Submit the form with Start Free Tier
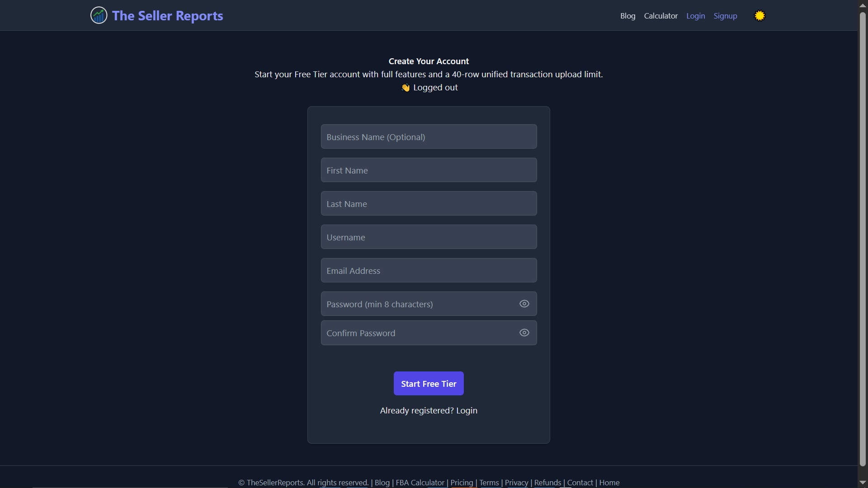Viewport: 868px width, 488px height. (429, 383)
